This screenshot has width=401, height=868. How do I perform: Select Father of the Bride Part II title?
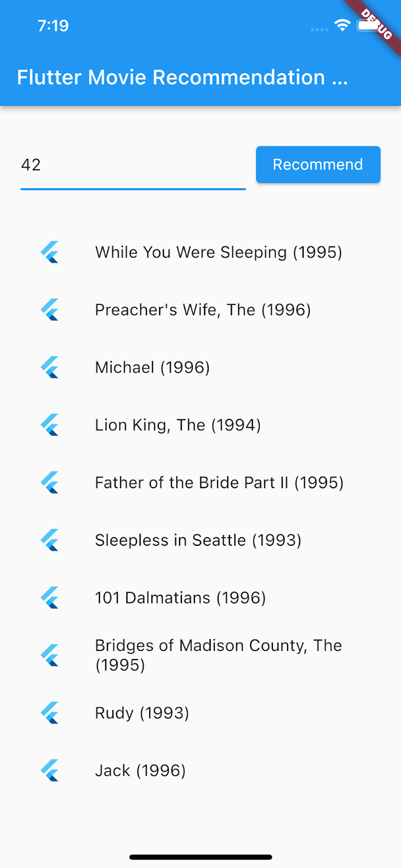click(219, 483)
